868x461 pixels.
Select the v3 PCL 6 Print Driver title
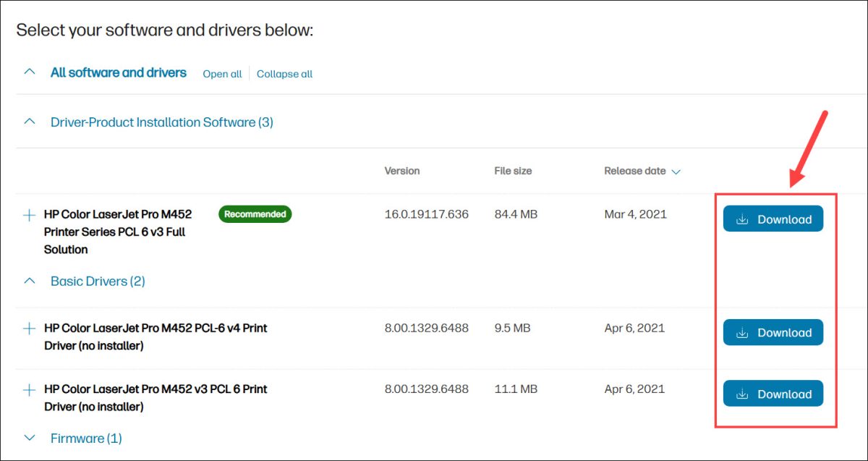pos(156,398)
